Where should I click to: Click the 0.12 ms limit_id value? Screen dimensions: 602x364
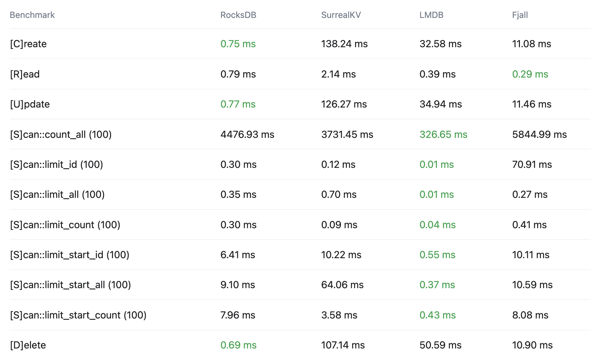pyautogui.click(x=338, y=164)
